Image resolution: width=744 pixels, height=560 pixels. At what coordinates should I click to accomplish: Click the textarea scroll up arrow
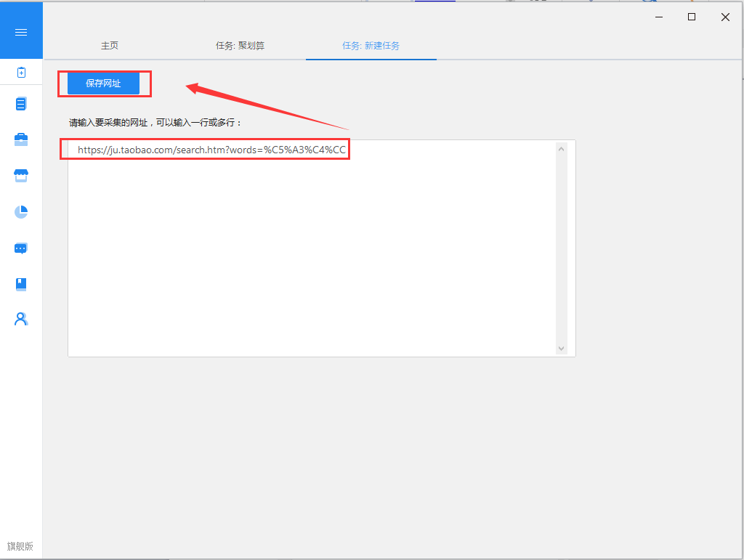coord(562,149)
